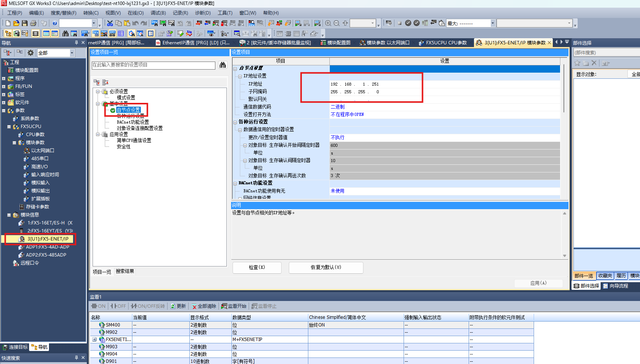This screenshot has width=640, height=364.
Task: Click down arrow of description pane scrollbar
Action: (565, 256)
